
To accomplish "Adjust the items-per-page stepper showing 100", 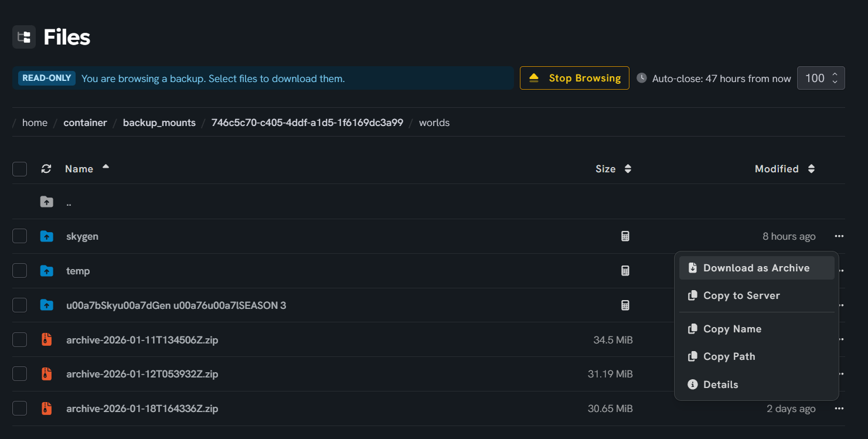I will 821,78.
